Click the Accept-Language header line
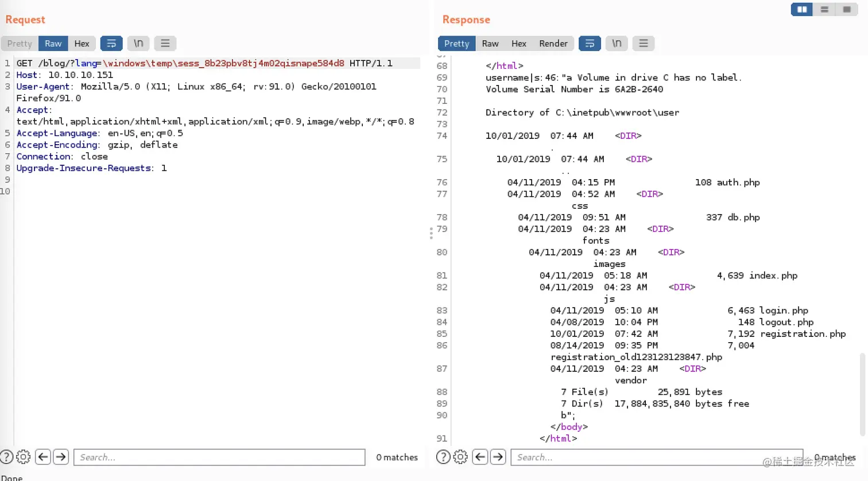This screenshot has height=481, width=868. pyautogui.click(x=100, y=133)
